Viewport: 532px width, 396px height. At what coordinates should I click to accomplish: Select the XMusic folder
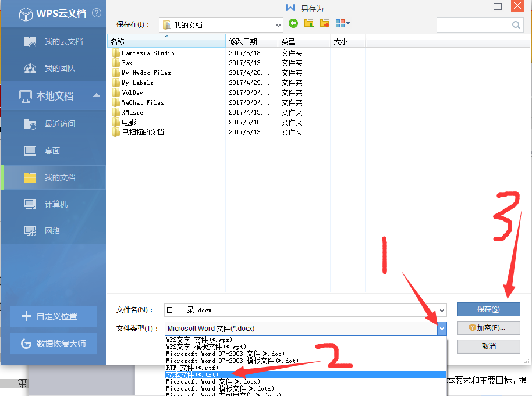(132, 112)
